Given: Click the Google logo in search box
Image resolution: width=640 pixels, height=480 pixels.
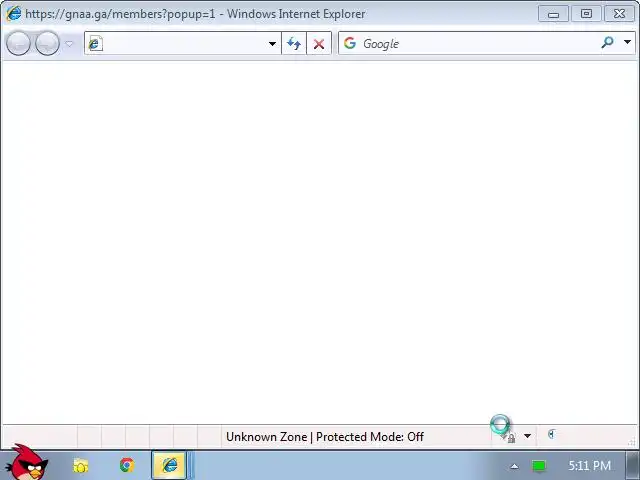Looking at the screenshot, I should click(x=350, y=43).
